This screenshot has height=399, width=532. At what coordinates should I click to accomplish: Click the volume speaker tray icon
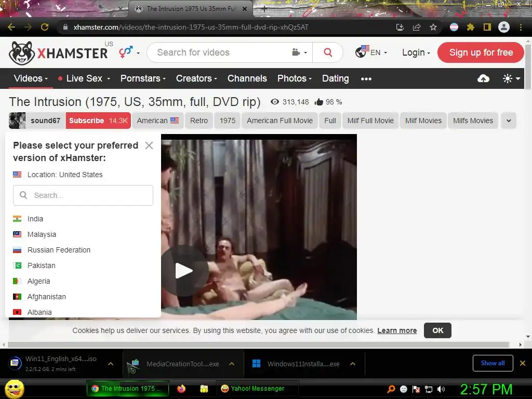tap(441, 389)
